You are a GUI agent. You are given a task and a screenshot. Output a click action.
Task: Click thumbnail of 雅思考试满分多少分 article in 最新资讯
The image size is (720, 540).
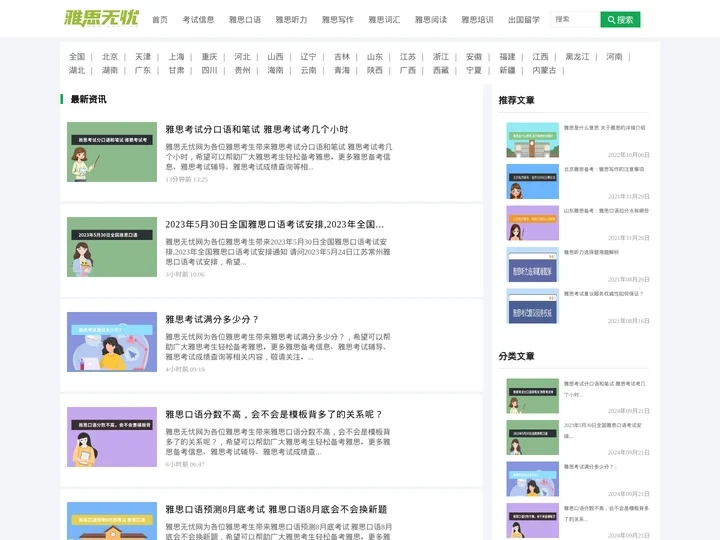(112, 342)
